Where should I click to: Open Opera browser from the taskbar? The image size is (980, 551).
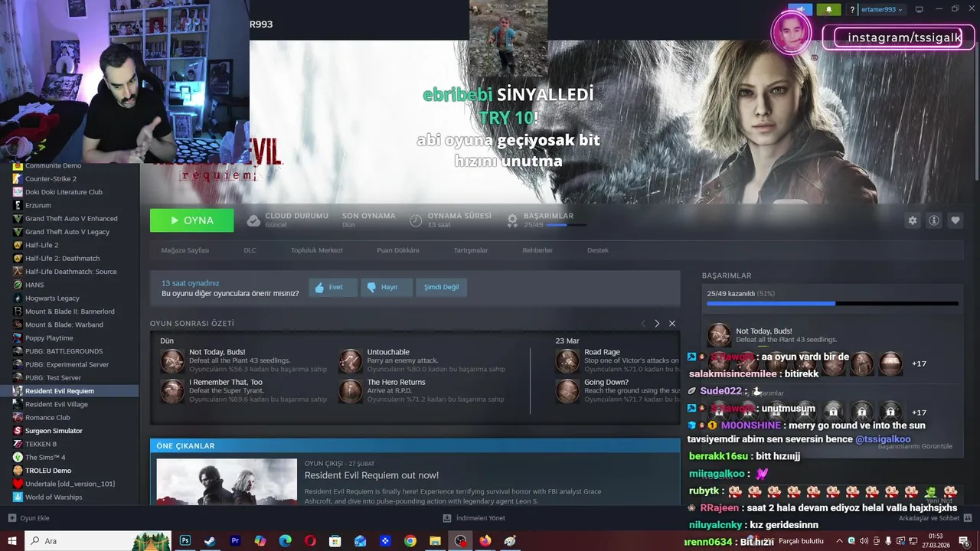click(310, 541)
